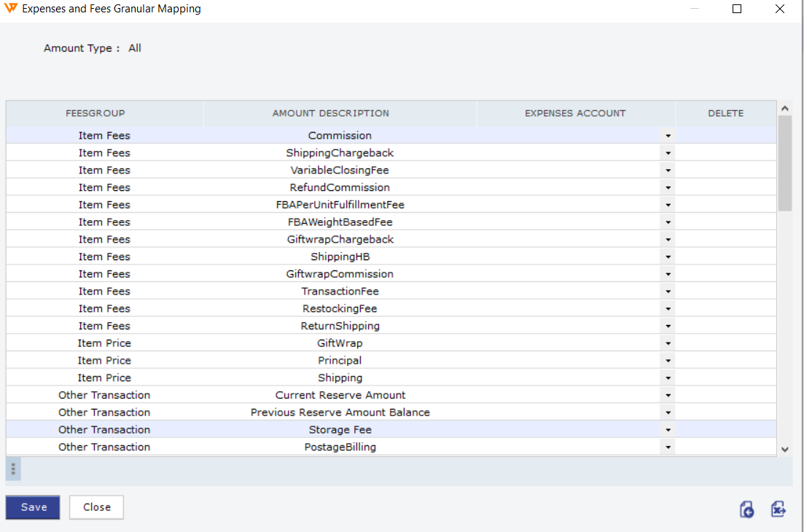Image resolution: width=804 pixels, height=532 pixels.
Task: Open expenses account dropdown for Principal
Action: tap(668, 361)
